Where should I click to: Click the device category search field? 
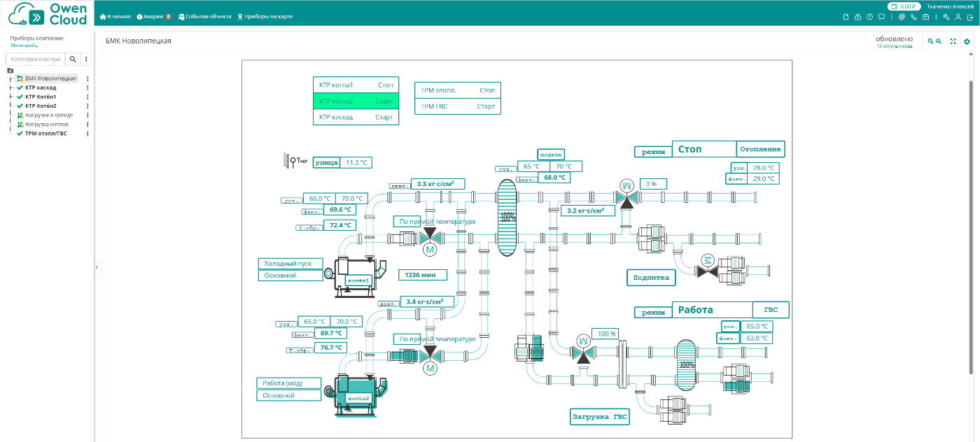point(35,59)
